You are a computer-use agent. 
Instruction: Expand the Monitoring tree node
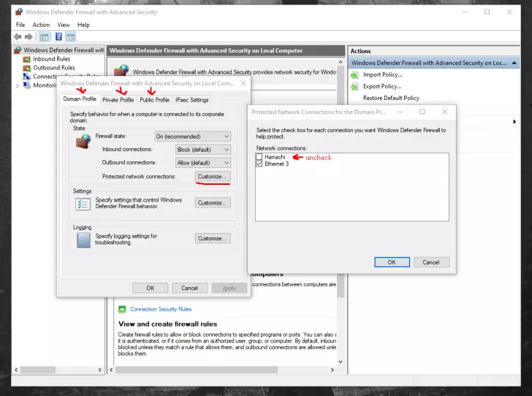coord(18,86)
